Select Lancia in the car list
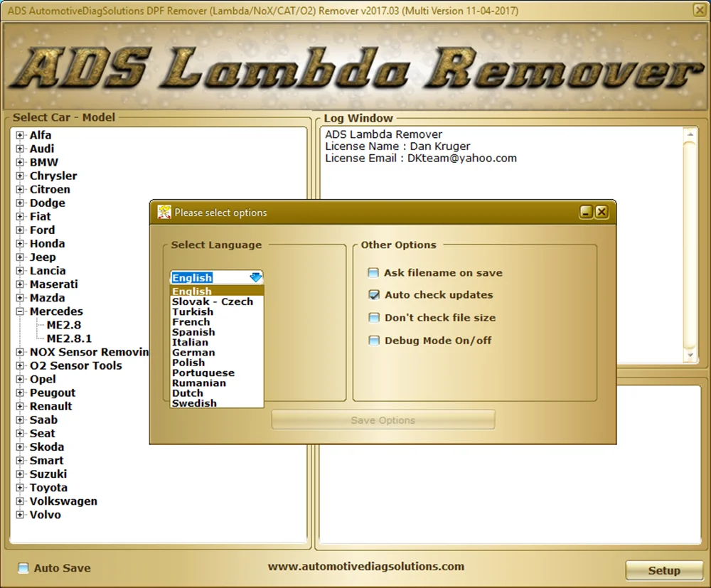The height and width of the screenshot is (588, 711). (x=48, y=271)
